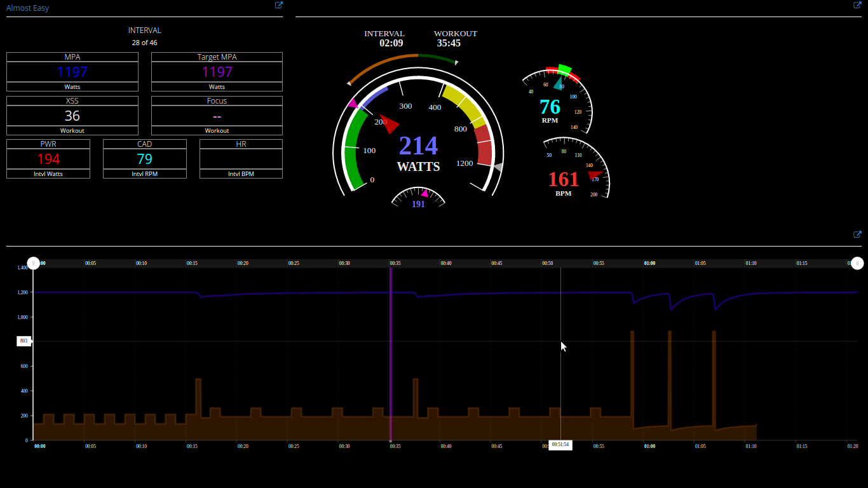This screenshot has width=868, height=488.
Task: Click the 00:45 label on the top time ruler
Action: pos(497,263)
